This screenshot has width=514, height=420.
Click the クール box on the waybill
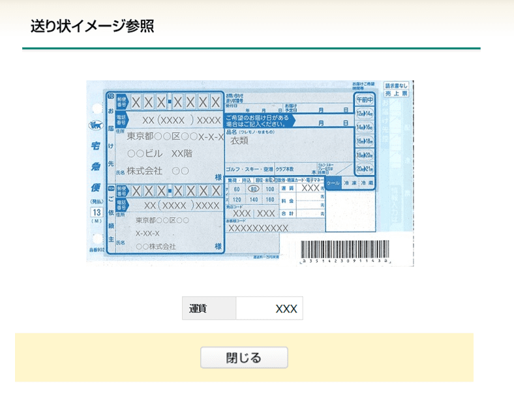coord(333,184)
